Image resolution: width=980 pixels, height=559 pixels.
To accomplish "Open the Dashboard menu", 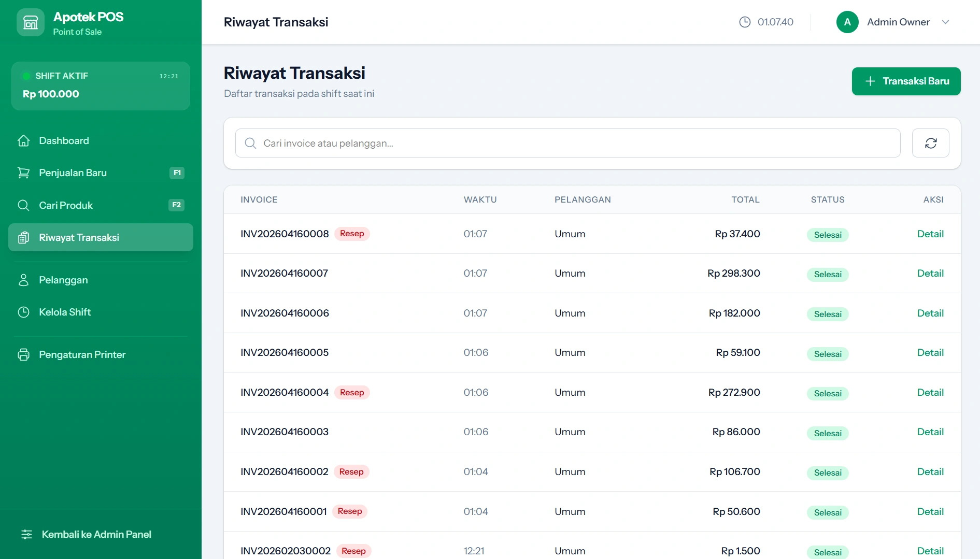I will [x=101, y=141].
